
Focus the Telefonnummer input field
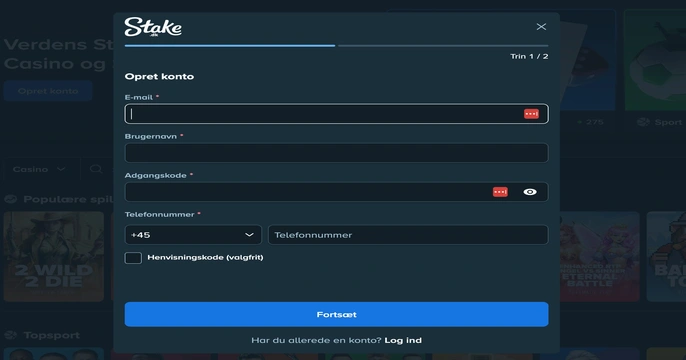[408, 235]
